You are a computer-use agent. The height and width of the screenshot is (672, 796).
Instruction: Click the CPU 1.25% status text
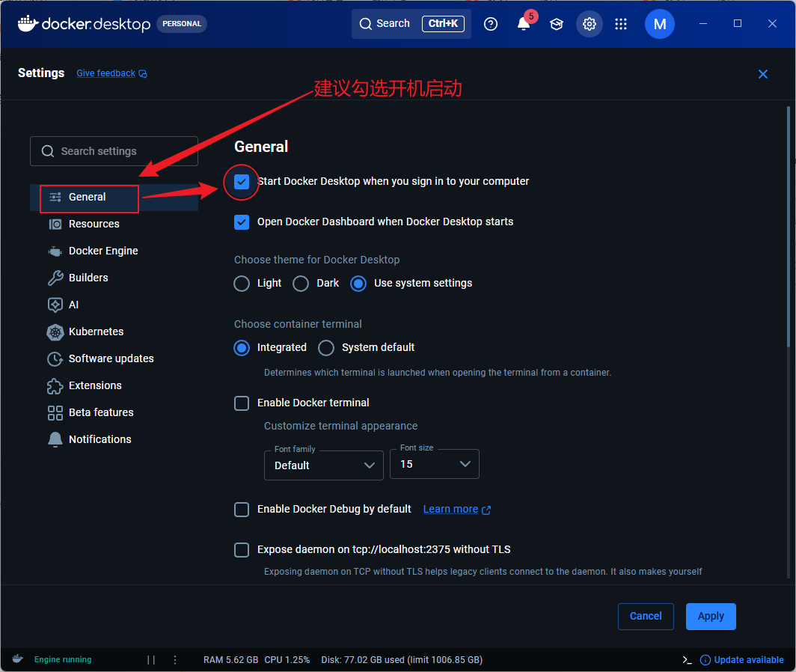click(x=287, y=660)
